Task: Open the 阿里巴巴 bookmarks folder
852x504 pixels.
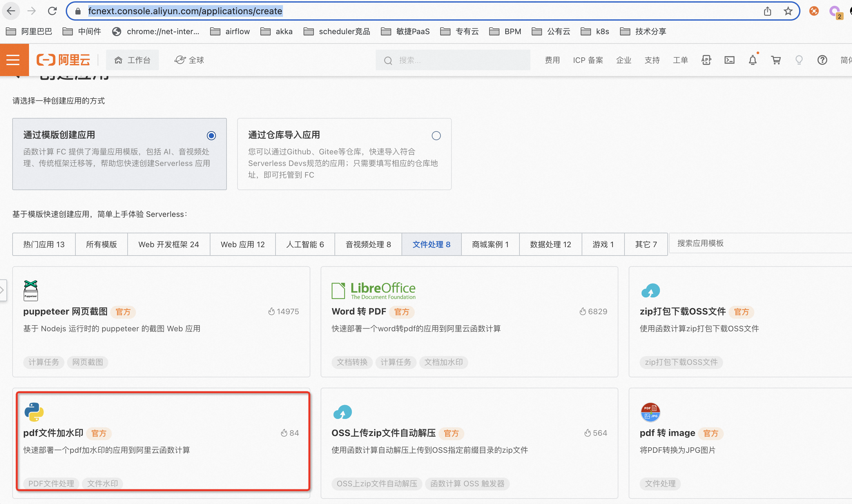Action: 29,32
